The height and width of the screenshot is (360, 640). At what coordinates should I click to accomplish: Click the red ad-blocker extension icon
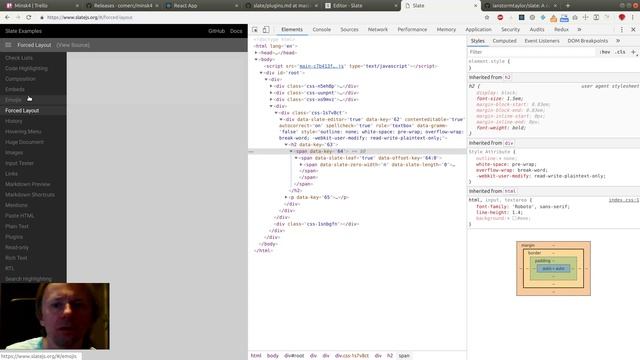pos(500,18)
